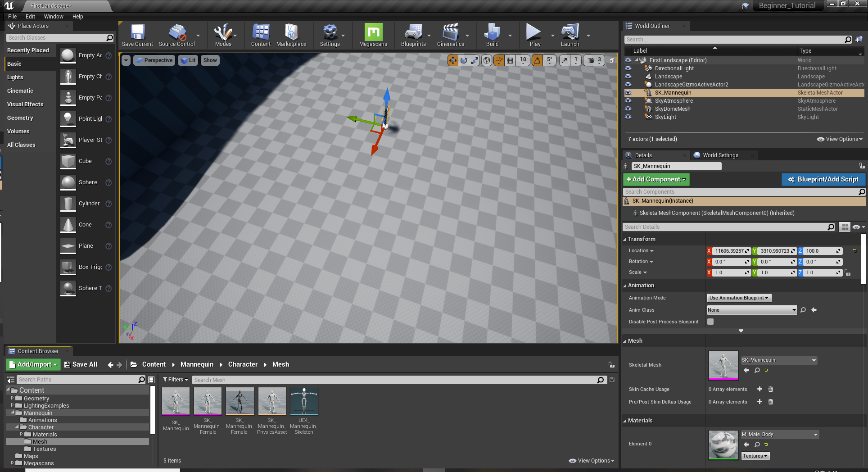Open the camera speed dropdown
This screenshot has width=868, height=472.
[x=594, y=60]
